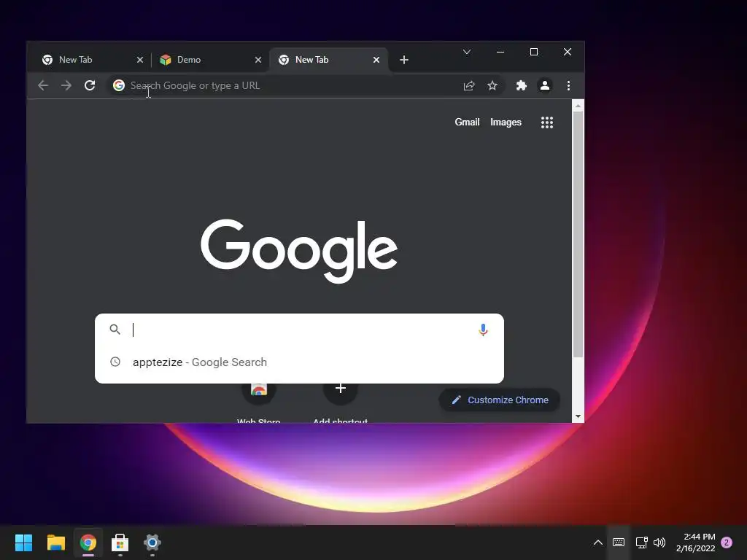Share this page using the share icon
Screen dimensions: 747x560
pos(469,85)
